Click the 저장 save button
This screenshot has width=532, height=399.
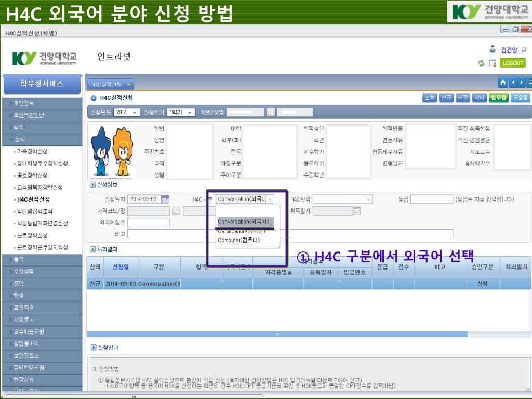tap(462, 98)
